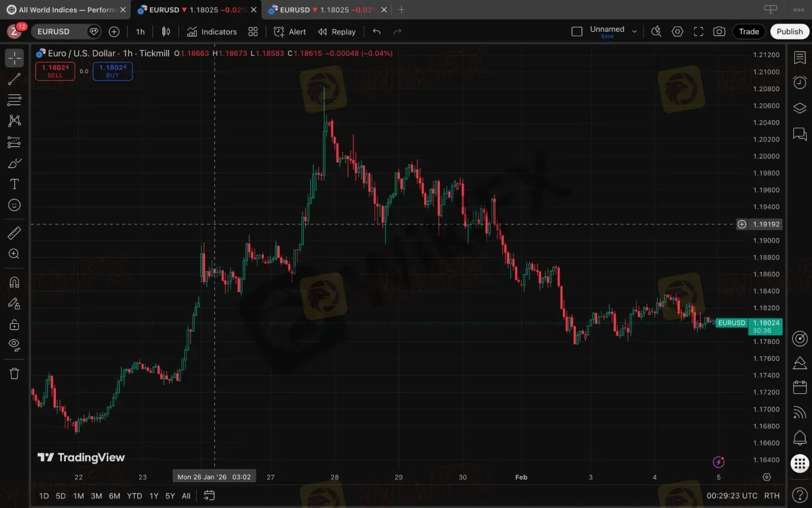The image size is (812, 508).
Task: Open the screener target icon in sidebar
Action: [800, 338]
